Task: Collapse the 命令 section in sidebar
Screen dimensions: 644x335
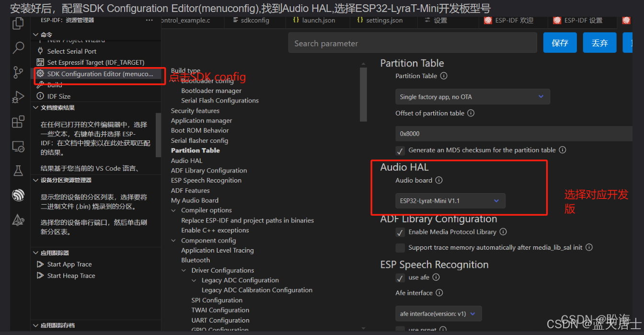Action: (x=36, y=35)
